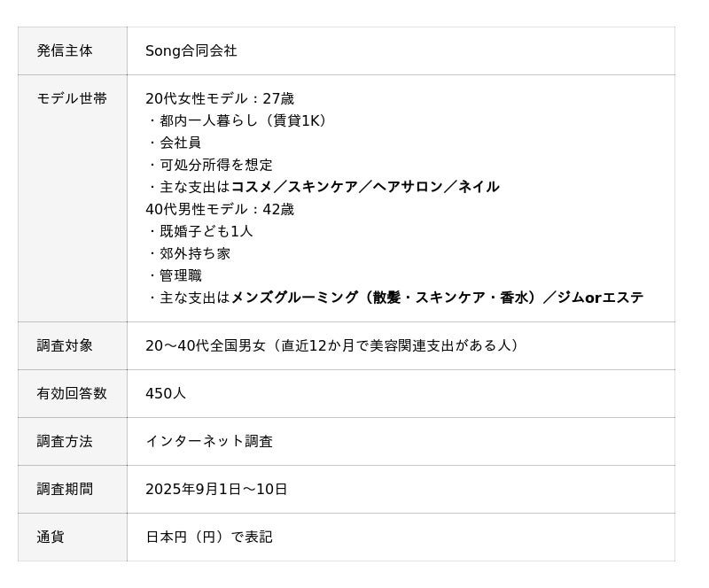The image size is (709, 588).
Task: Click the 有効回答数 row label
Action: 72,394
